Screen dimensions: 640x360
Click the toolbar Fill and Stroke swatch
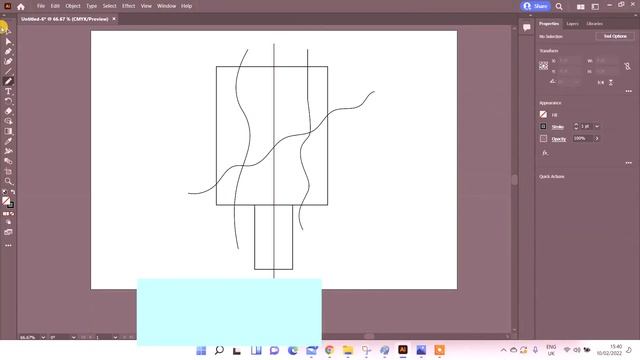coord(7,202)
